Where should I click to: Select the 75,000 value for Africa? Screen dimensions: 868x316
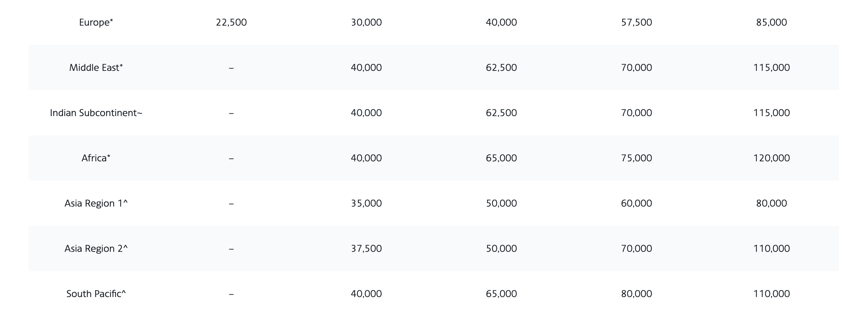[x=636, y=158]
